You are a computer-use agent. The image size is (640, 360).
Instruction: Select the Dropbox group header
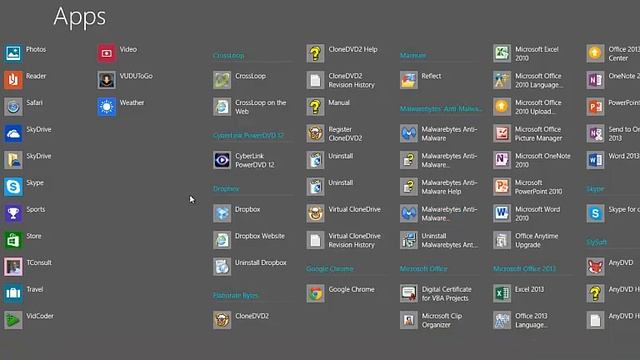[226, 189]
